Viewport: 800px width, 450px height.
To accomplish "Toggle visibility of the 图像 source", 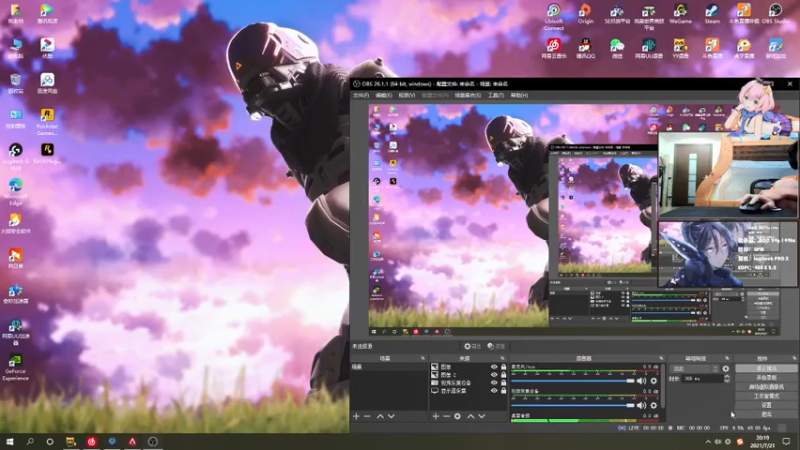I will 494,367.
